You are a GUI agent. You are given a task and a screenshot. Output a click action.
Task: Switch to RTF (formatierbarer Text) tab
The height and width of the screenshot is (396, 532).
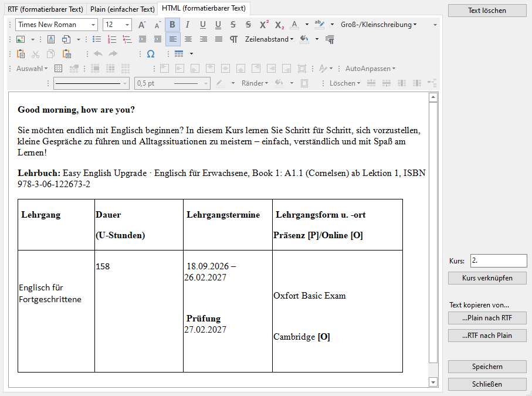46,9
